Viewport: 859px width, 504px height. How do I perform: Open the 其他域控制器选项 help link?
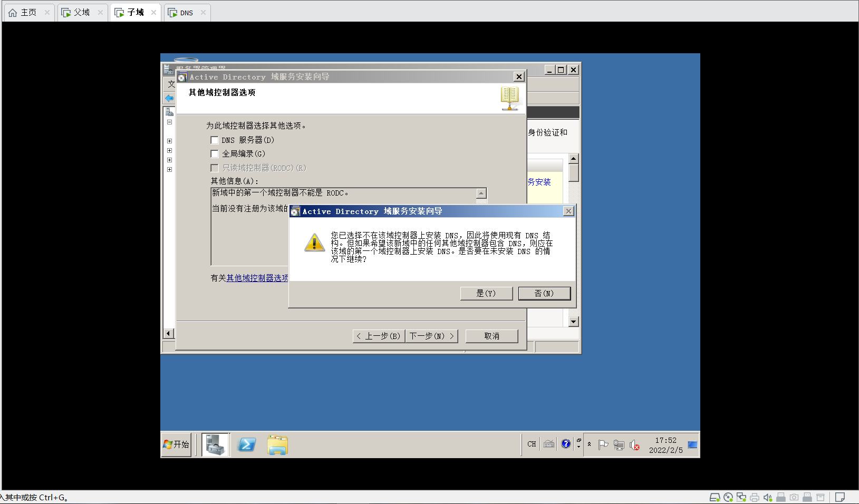point(257,278)
